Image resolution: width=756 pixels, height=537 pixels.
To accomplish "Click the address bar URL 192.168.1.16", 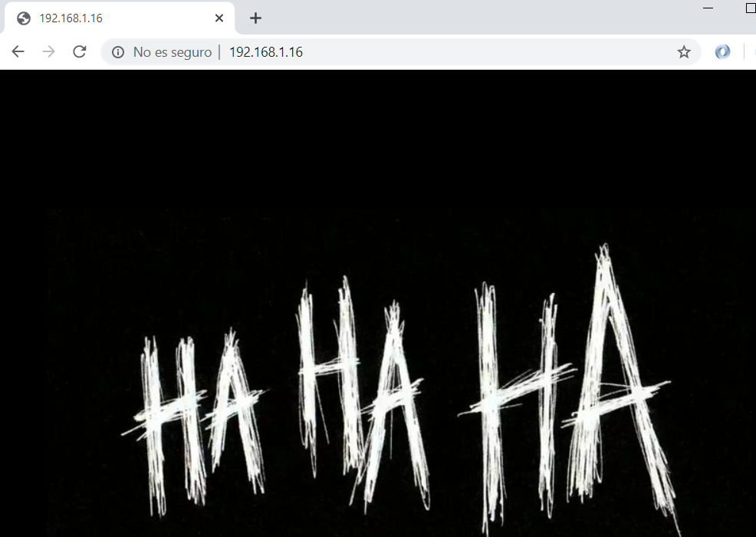I will click(265, 52).
